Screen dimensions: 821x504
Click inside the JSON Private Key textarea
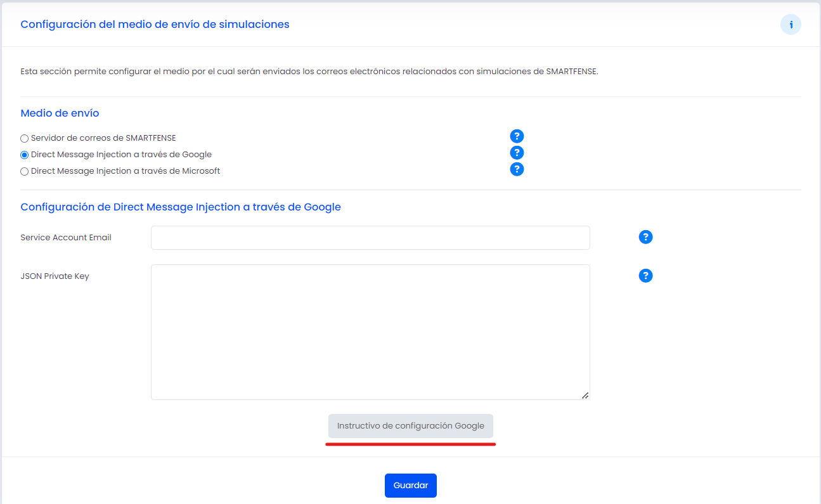(x=370, y=332)
